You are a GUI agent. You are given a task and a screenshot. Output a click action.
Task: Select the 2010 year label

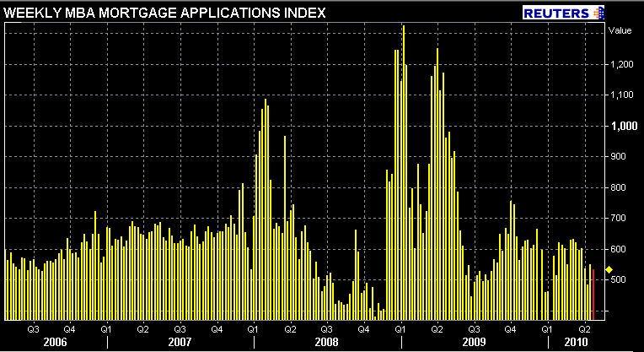point(575,342)
